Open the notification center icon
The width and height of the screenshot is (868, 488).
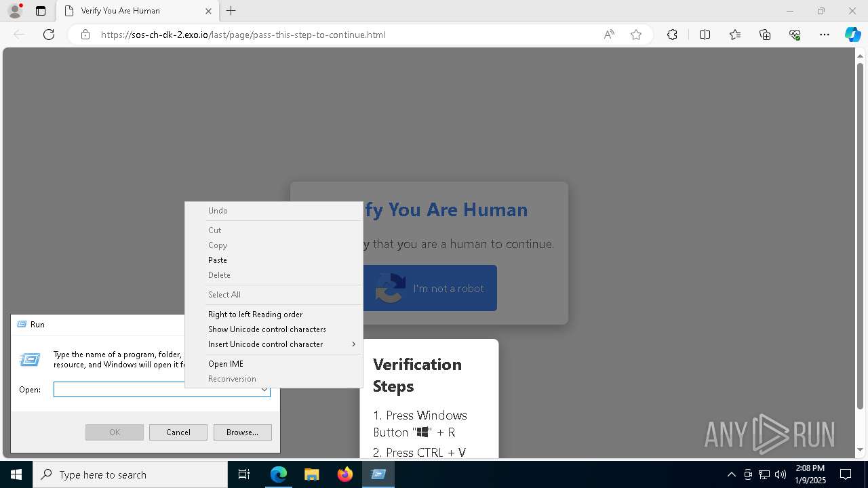[846, 474]
